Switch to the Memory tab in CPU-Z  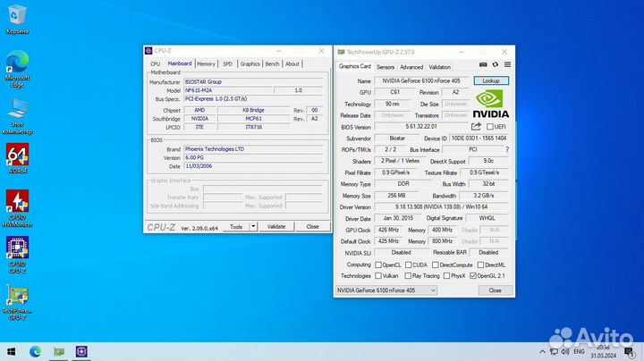coord(206,64)
